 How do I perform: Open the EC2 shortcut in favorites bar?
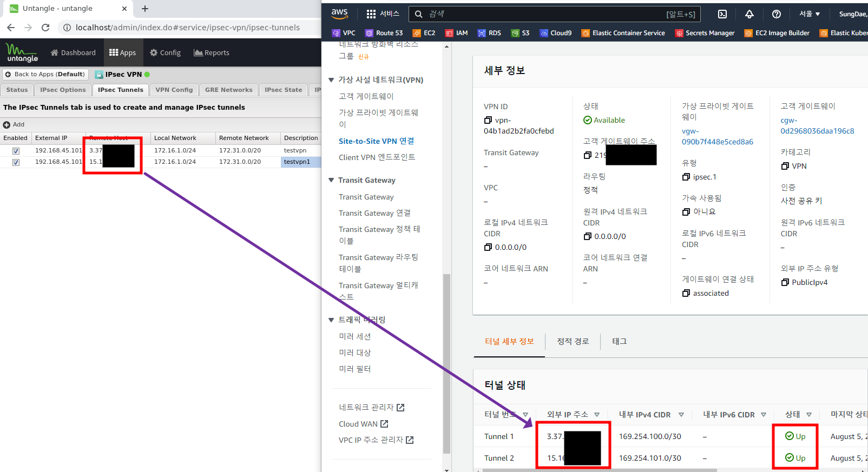coord(424,33)
